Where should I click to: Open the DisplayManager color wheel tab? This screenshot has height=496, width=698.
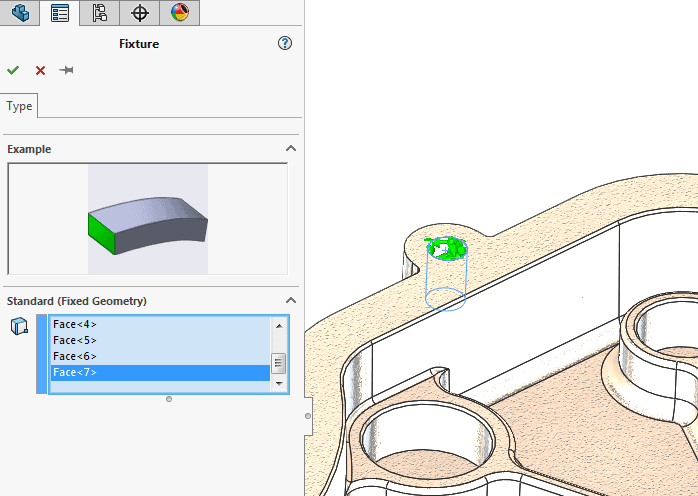pos(179,13)
